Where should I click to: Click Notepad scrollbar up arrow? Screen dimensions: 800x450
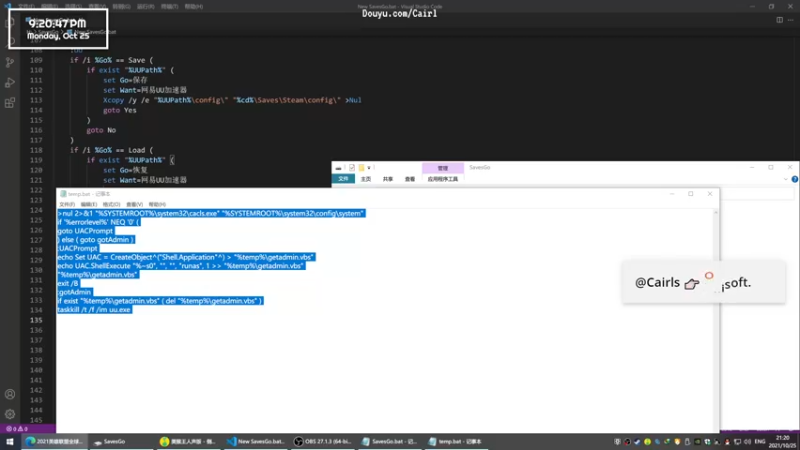coord(715,212)
